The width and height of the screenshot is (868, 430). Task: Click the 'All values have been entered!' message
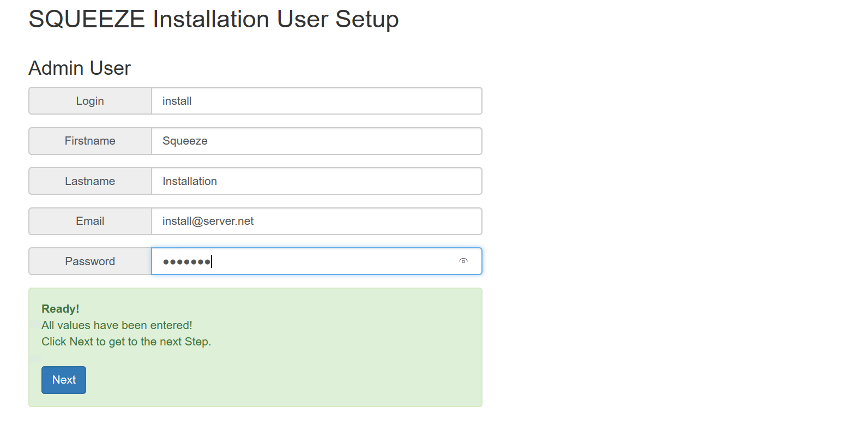click(x=117, y=325)
